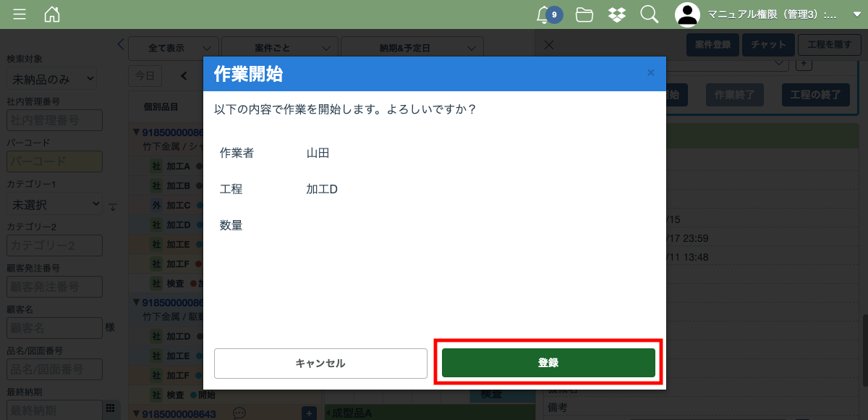Open the folder icon in header
Image resolution: width=868 pixels, height=420 pixels.
click(584, 14)
